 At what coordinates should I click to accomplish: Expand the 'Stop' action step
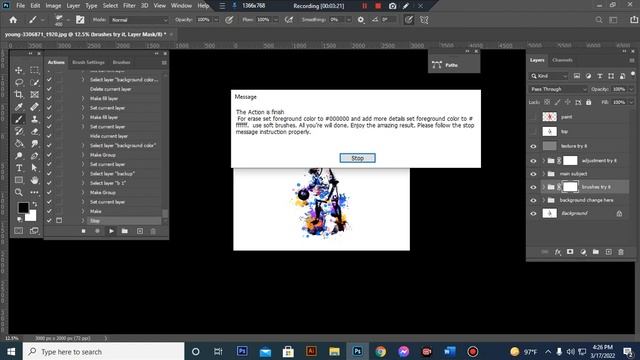coord(83,221)
